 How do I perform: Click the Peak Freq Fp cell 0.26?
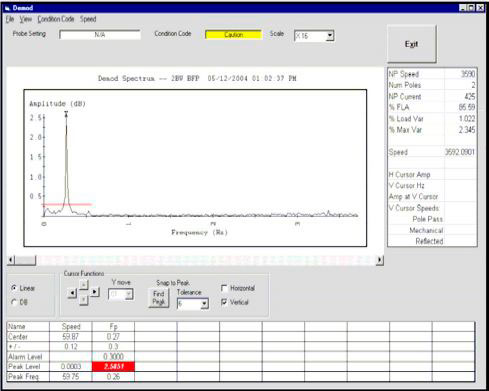(113, 377)
